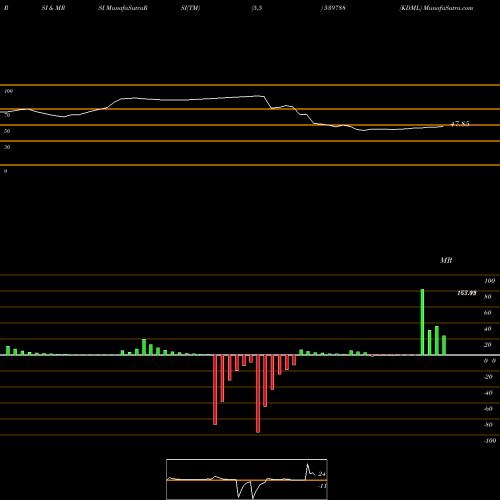Click the MR axis label "-100"
The width and height of the screenshot is (500, 500).
490,441
